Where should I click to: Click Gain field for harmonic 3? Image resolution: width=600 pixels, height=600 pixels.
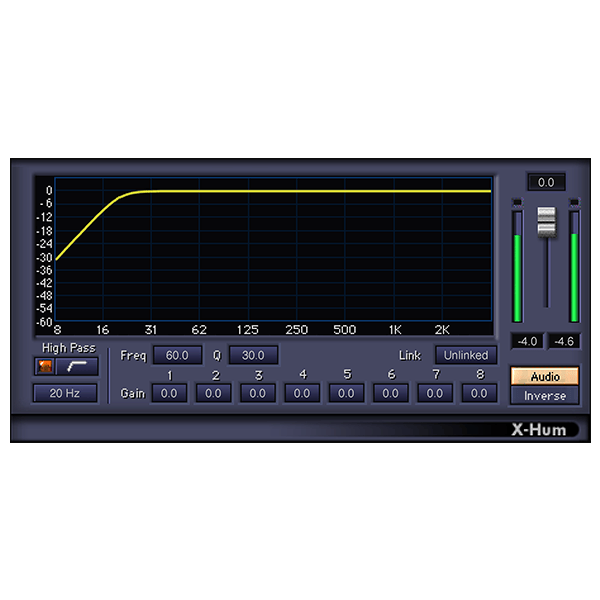pyautogui.click(x=258, y=393)
